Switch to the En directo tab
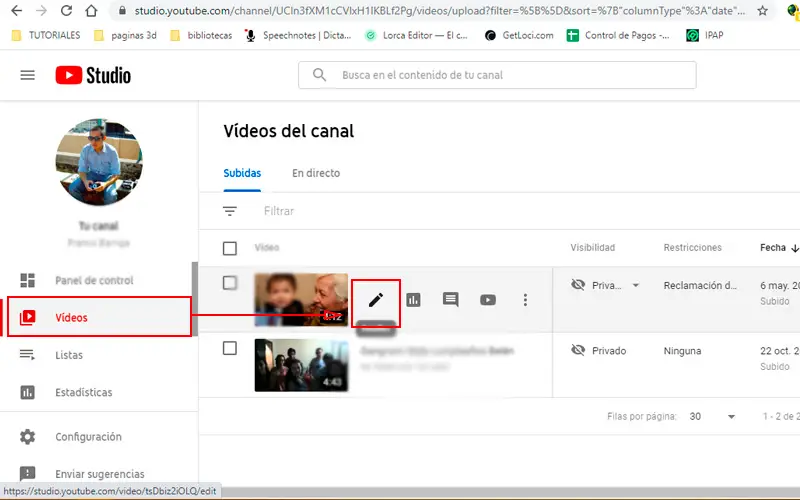The height and width of the screenshot is (500, 800). click(316, 173)
